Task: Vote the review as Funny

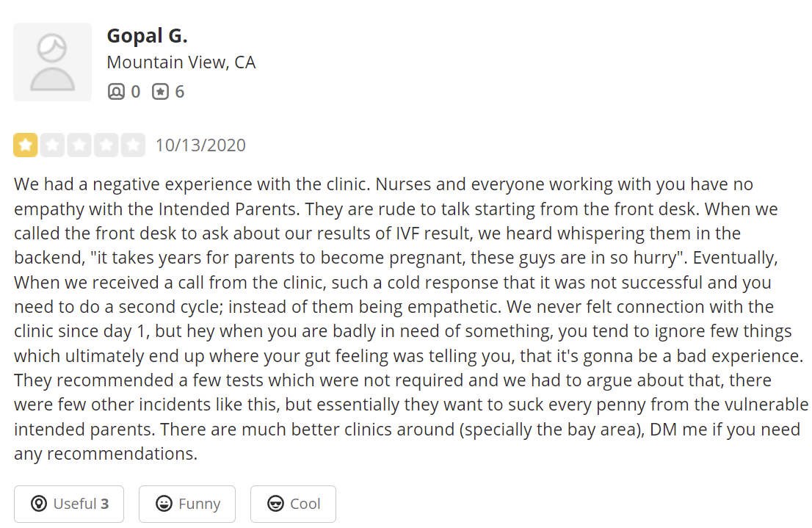Action: click(187, 504)
